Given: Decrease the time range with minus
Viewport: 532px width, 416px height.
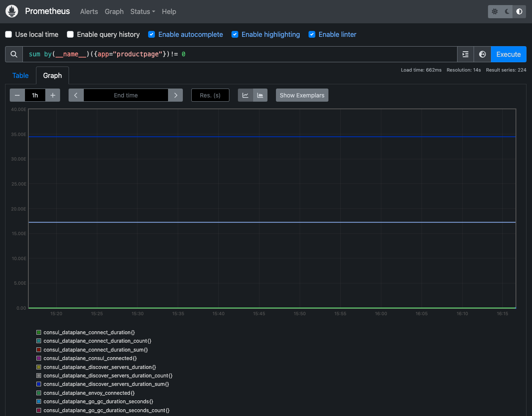Looking at the screenshot, I should [17, 95].
